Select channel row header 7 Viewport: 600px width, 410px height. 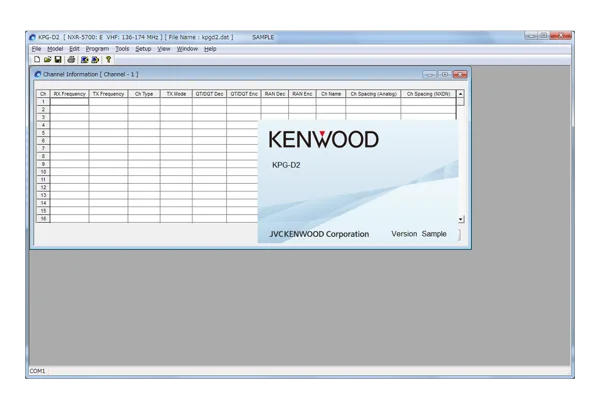click(x=43, y=149)
